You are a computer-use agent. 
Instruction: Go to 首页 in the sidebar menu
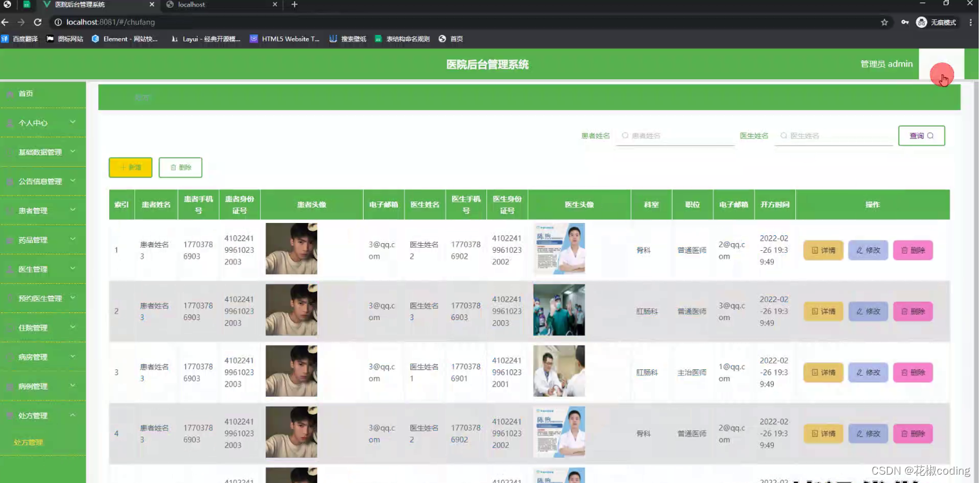[x=43, y=94]
